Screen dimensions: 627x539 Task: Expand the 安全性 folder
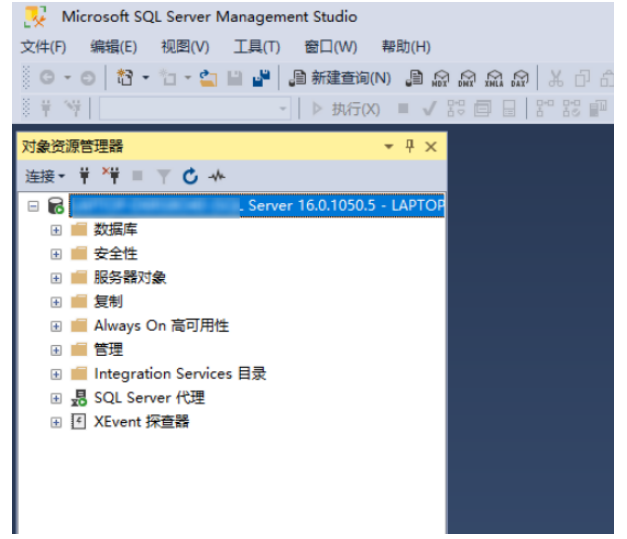[56, 254]
